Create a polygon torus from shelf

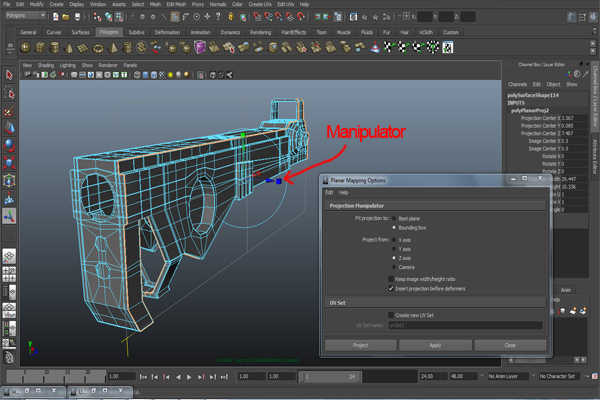pos(98,48)
